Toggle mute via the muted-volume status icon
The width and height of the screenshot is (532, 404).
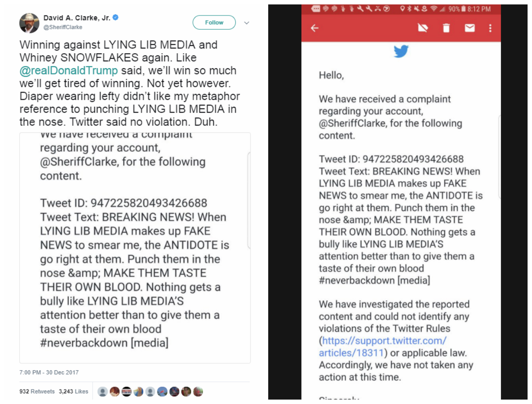[x=416, y=8]
